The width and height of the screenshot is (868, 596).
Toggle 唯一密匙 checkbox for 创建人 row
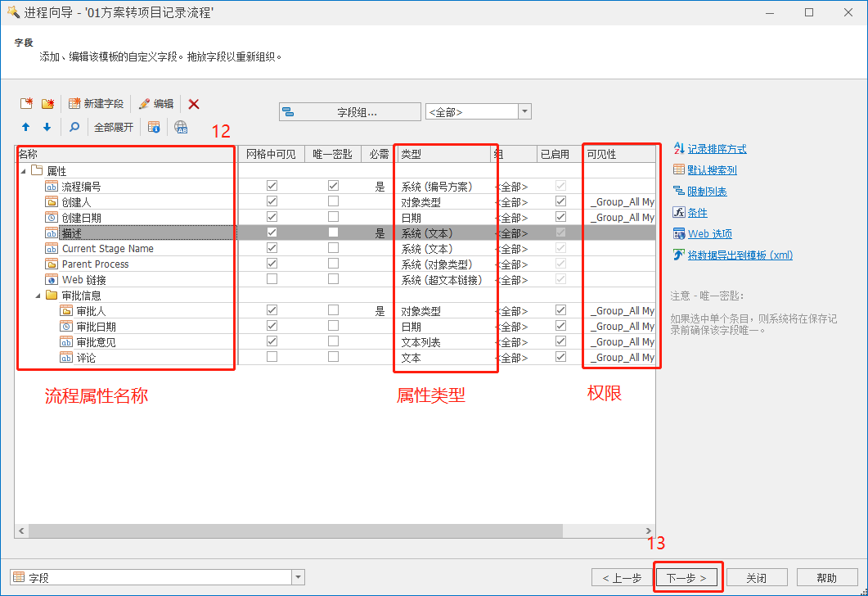coord(333,201)
